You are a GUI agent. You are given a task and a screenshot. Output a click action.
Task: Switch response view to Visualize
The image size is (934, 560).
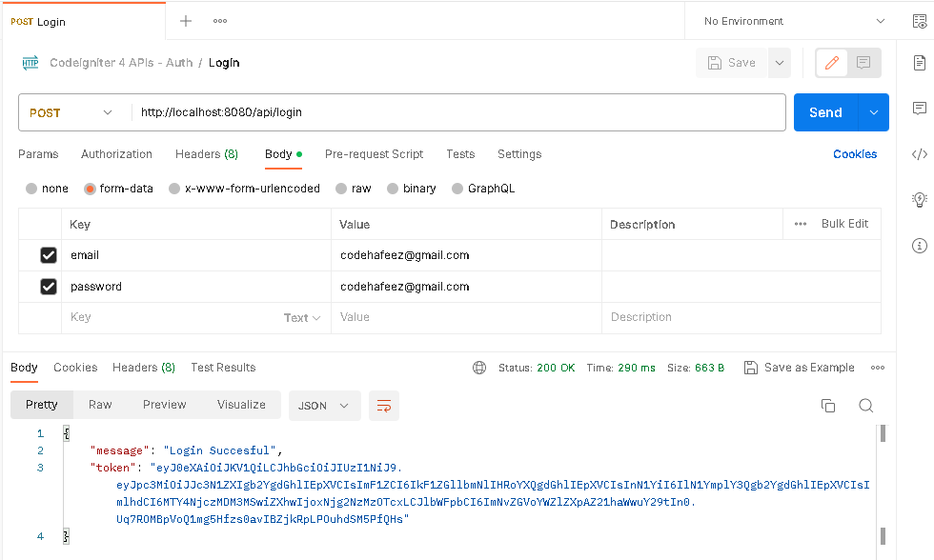click(x=241, y=405)
